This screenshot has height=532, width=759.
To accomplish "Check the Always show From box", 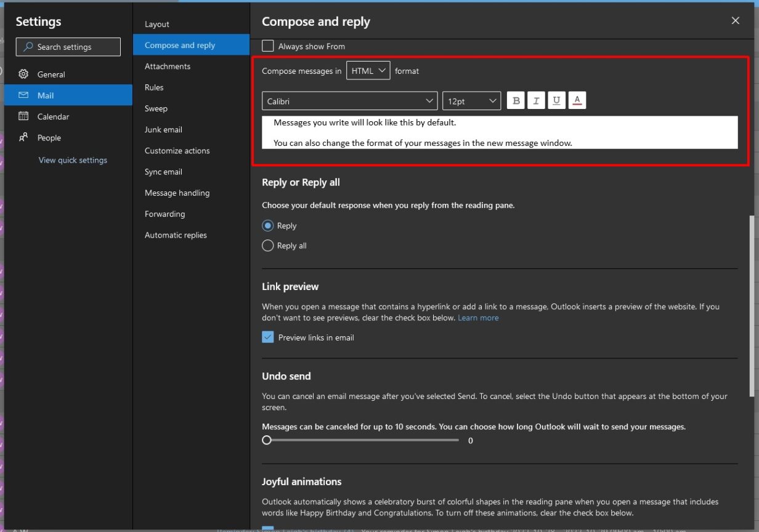I will click(267, 46).
